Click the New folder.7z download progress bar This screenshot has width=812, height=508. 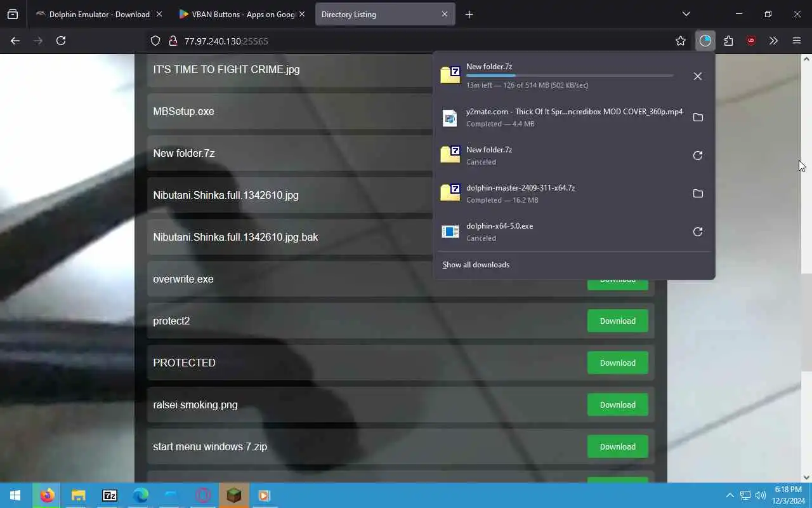pyautogui.click(x=570, y=76)
